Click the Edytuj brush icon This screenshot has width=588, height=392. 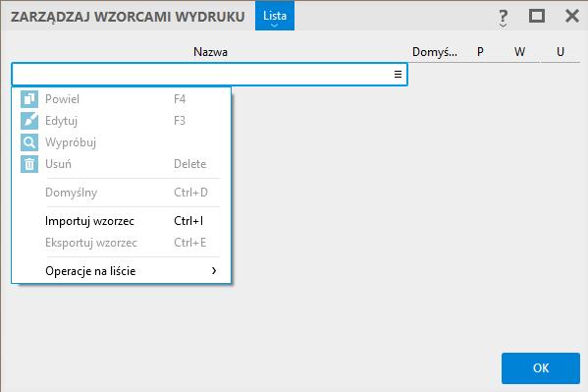point(29,121)
